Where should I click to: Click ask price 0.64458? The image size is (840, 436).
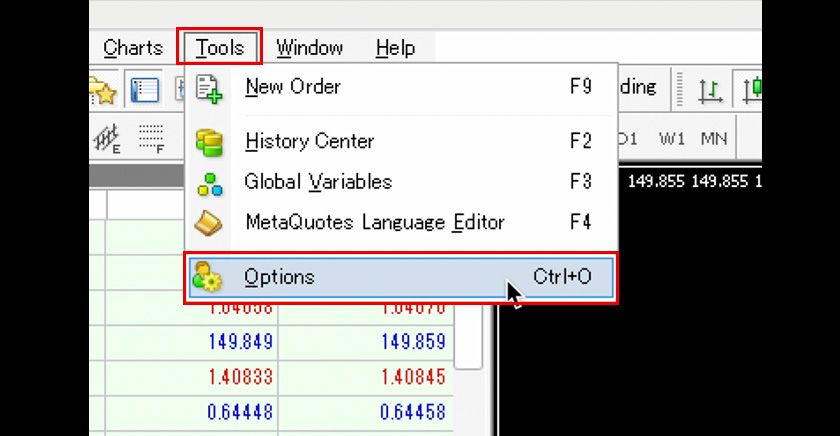(412, 412)
